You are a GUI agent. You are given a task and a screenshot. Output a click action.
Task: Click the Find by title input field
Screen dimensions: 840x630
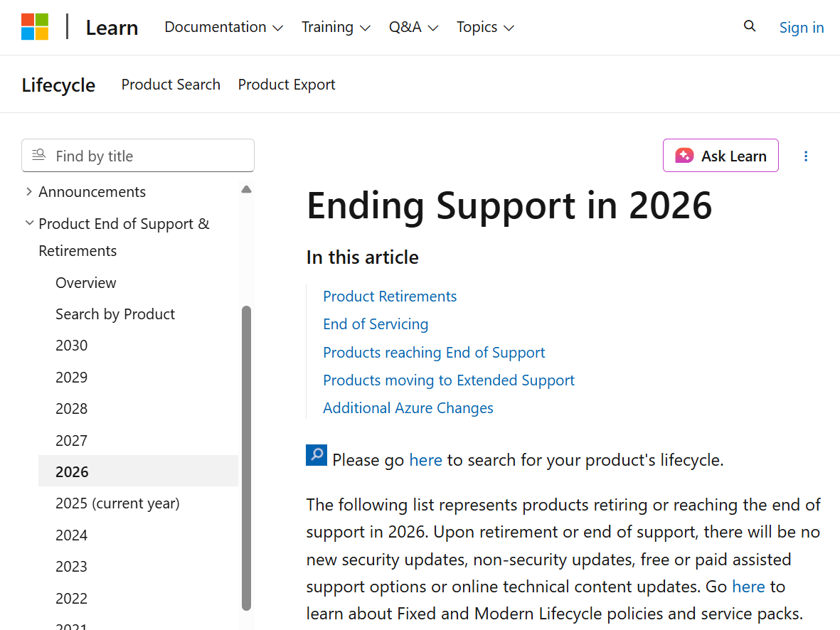click(x=142, y=155)
